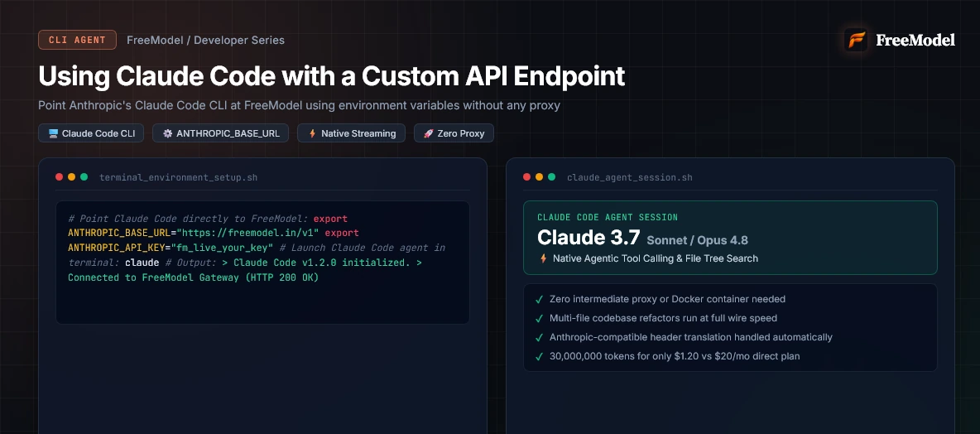The width and height of the screenshot is (980, 434).
Task: Click the FreeModel brand name text
Action: (915, 40)
